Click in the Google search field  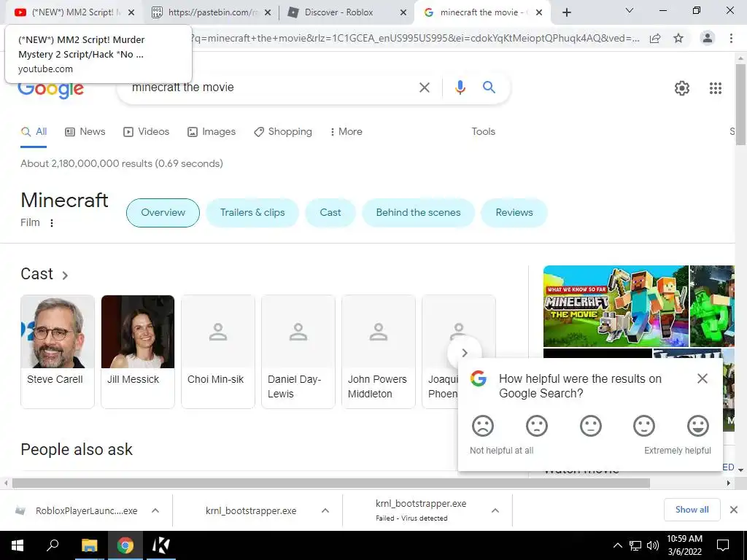[271, 87]
